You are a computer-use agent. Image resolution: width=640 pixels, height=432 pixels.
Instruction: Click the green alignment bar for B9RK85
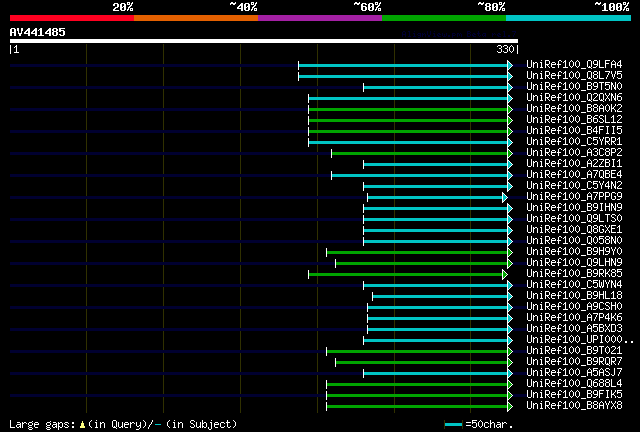[x=406, y=274]
